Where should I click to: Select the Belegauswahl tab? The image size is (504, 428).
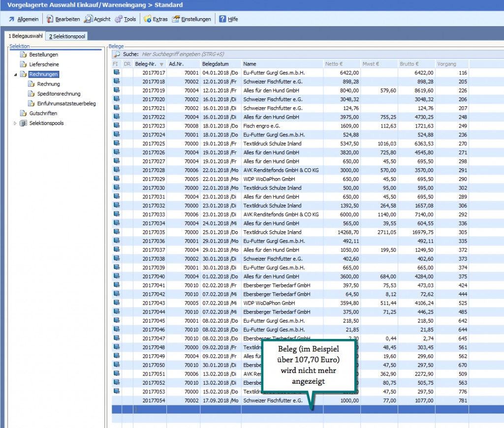pos(25,36)
